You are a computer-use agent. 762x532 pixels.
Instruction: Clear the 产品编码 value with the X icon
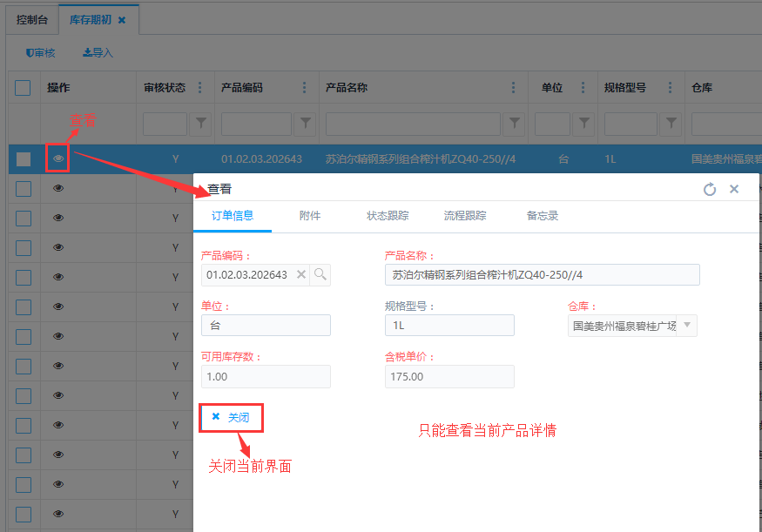(301, 275)
